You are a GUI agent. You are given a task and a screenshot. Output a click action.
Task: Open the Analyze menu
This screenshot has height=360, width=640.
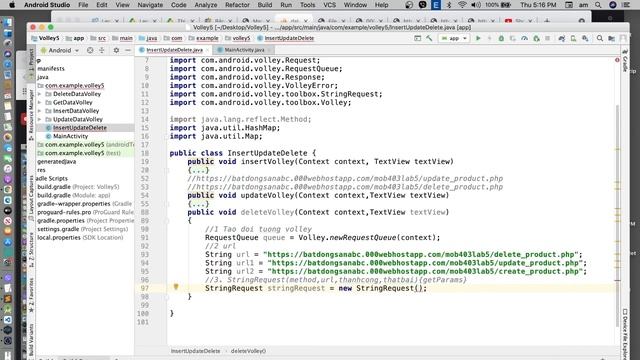tap(206, 5)
